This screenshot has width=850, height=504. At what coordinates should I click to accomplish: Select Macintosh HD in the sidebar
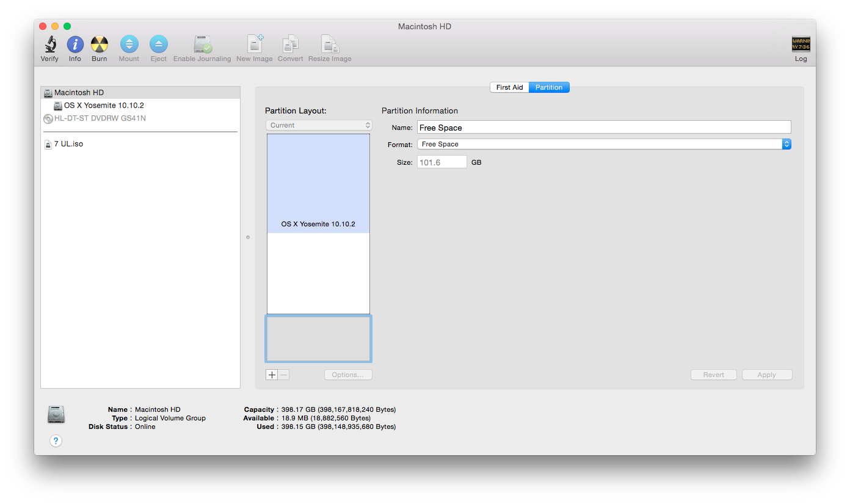140,93
